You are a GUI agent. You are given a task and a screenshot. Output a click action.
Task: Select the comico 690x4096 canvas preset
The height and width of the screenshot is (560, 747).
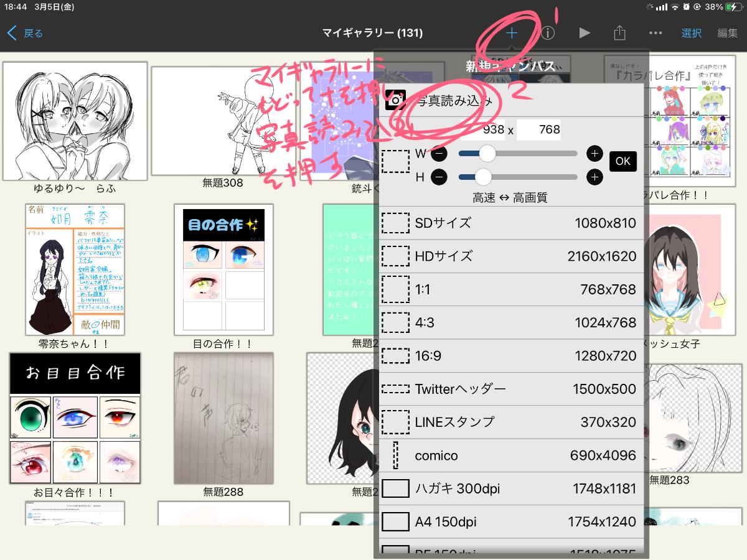(510, 455)
